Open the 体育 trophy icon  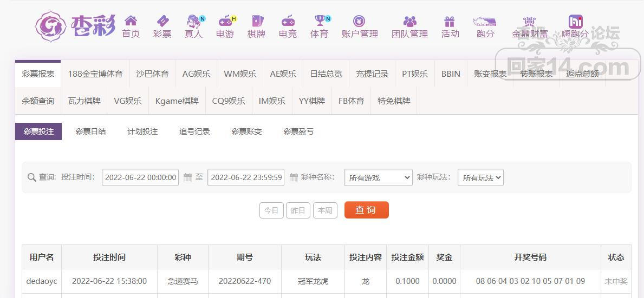[319, 21]
